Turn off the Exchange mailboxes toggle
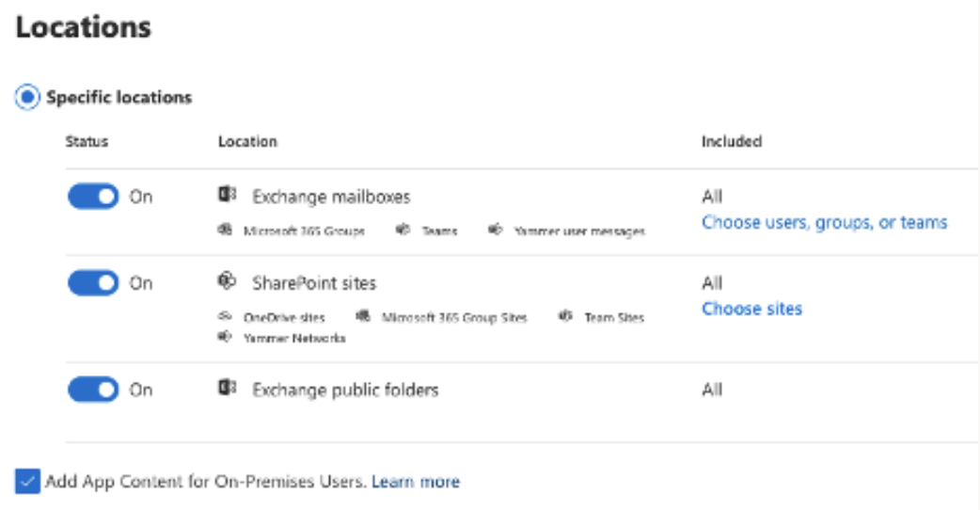This screenshot has height=510, width=980. point(93,197)
